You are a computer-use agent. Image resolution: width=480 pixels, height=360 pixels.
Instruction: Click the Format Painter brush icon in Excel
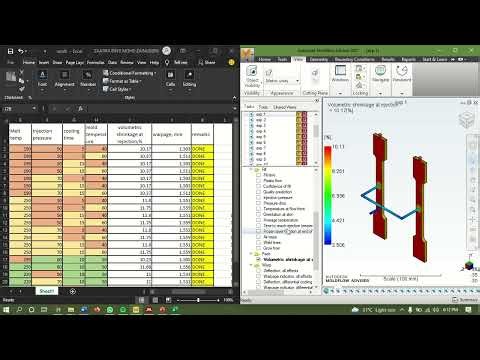[x=22, y=89]
